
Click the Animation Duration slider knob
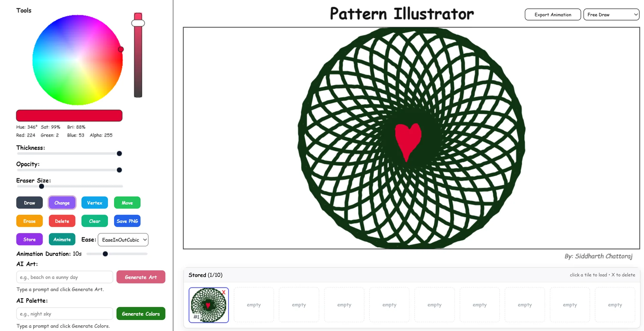click(x=105, y=254)
